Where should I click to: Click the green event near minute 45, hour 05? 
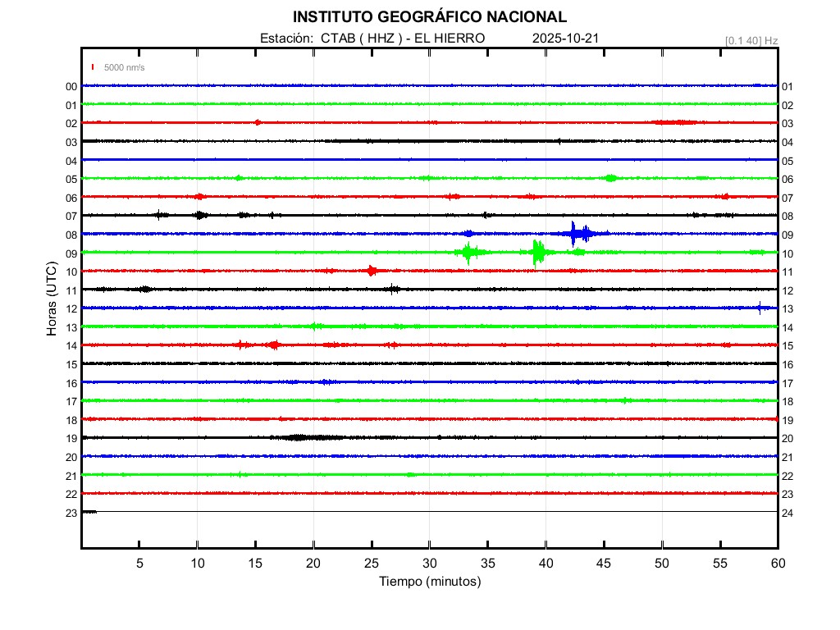coord(610,178)
